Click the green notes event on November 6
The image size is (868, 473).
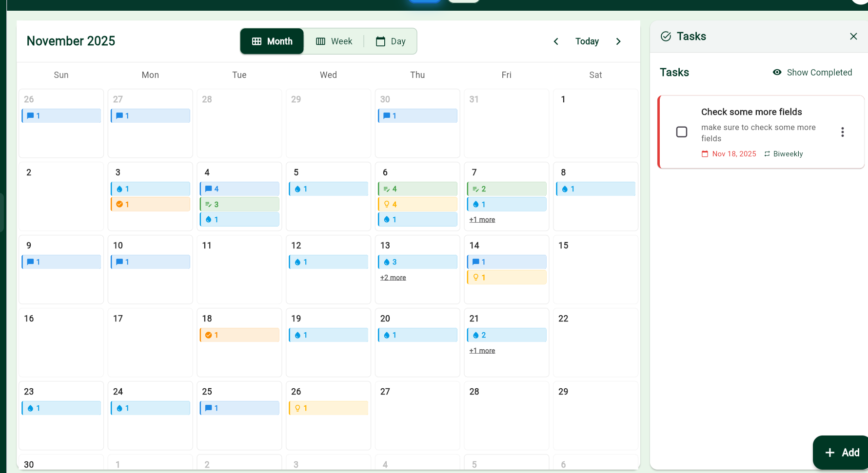[417, 189]
